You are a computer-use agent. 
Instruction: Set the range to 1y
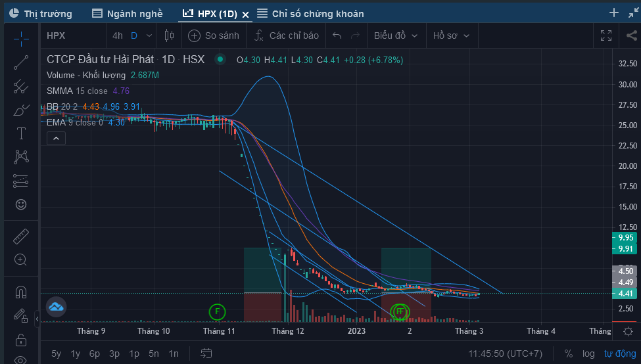(75, 353)
